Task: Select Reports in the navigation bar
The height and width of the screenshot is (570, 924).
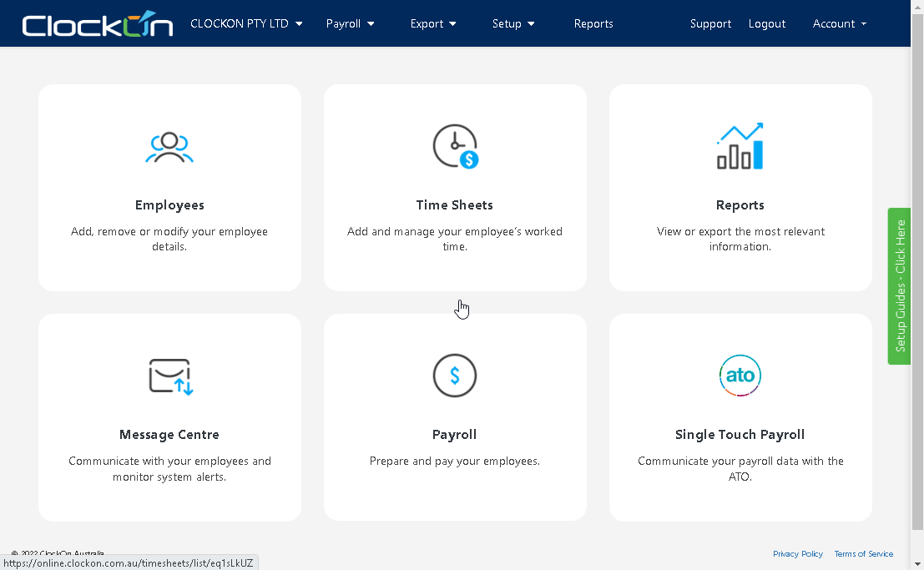Action: tap(593, 23)
